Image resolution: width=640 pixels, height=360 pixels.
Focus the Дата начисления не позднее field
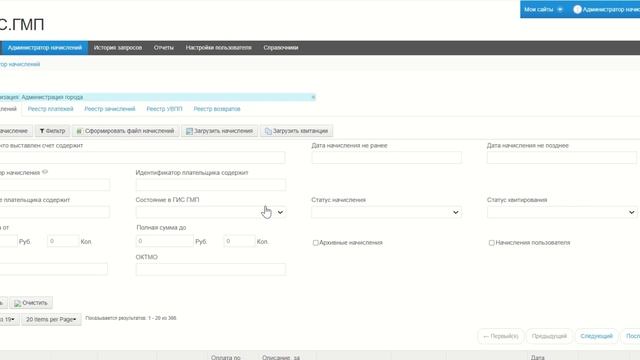(562, 158)
